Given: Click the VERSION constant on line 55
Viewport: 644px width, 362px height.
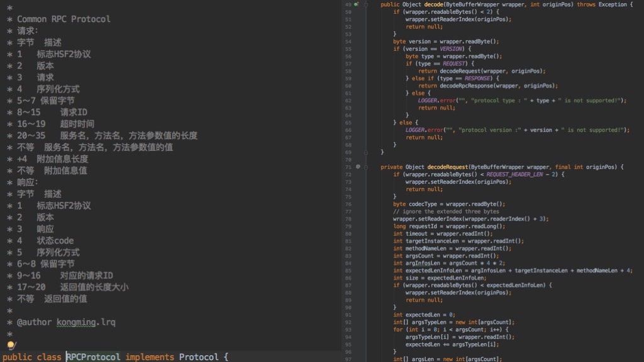Looking at the screenshot, I should (x=450, y=49).
